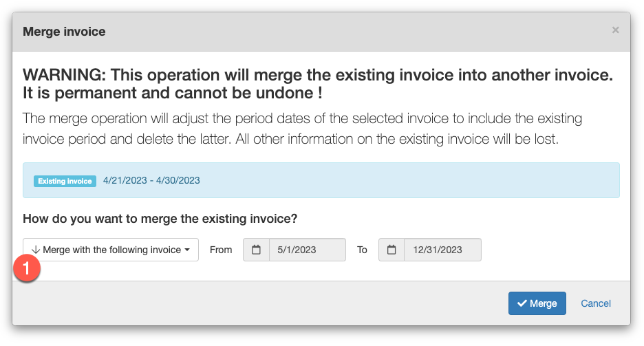Click the caret on merge option dropdown
Screen dimensions: 644x346
coord(187,250)
